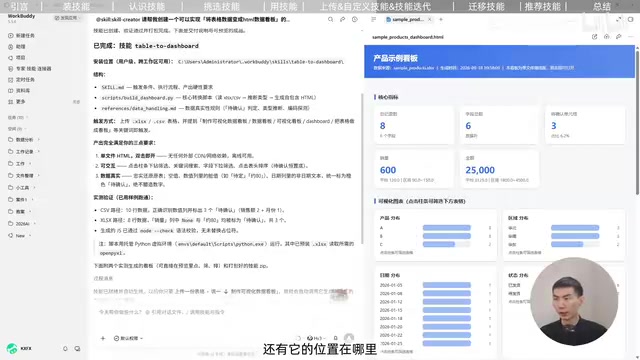Open the model selector dropdown near send
640x360 pixels.
coord(315,338)
